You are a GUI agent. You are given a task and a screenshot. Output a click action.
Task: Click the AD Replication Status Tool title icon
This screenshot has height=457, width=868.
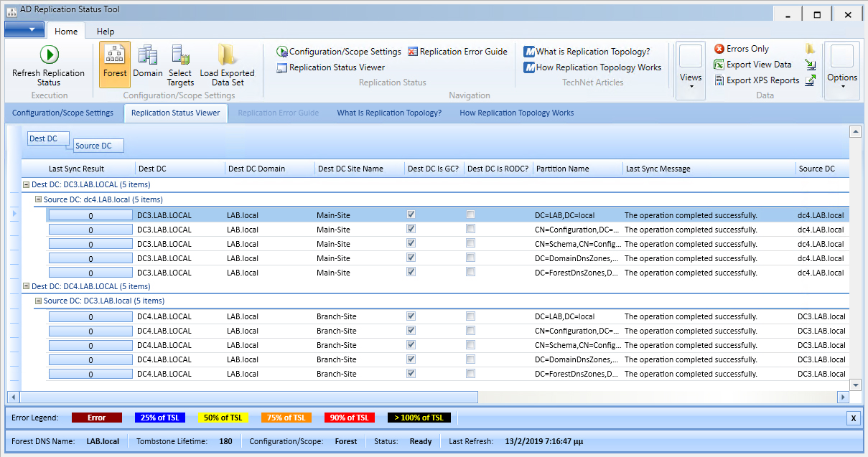coord(11,11)
